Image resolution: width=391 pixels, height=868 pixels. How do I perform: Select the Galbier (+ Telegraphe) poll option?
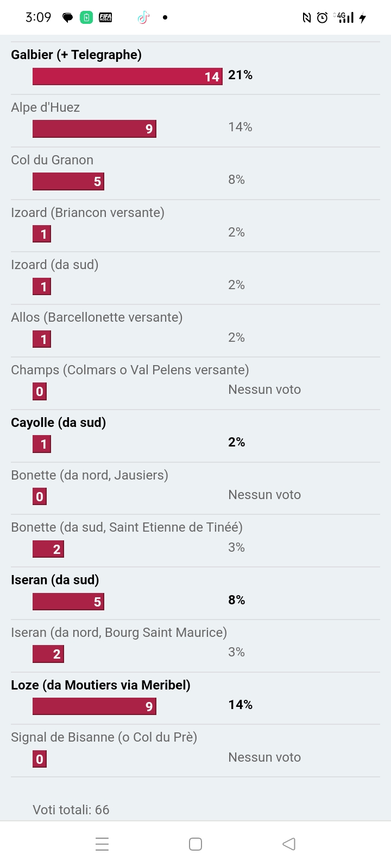coord(77,55)
